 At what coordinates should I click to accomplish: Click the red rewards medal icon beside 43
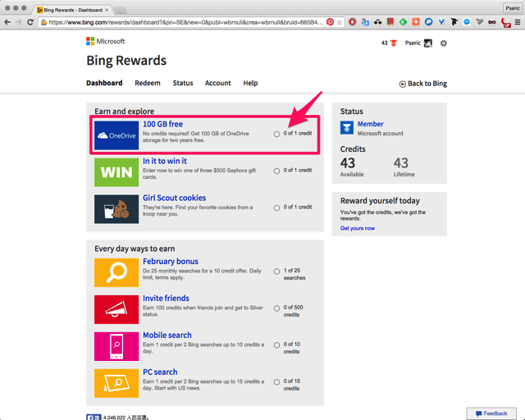394,43
